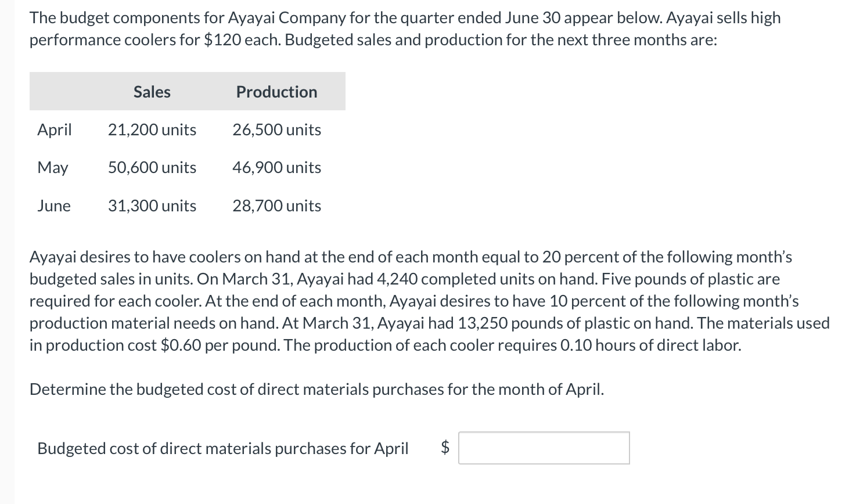This screenshot has height=504, width=849.
Task: Click the 'Determine the budgeted cost' instruction line
Action: (x=316, y=389)
